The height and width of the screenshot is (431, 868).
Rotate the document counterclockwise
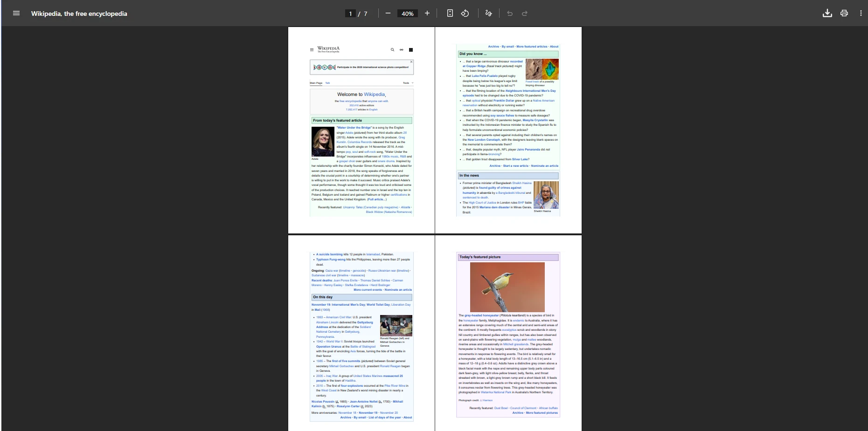[x=465, y=13]
